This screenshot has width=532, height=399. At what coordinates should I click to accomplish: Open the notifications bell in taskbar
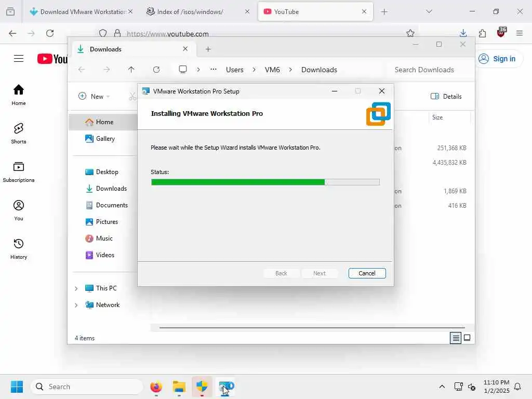click(517, 387)
